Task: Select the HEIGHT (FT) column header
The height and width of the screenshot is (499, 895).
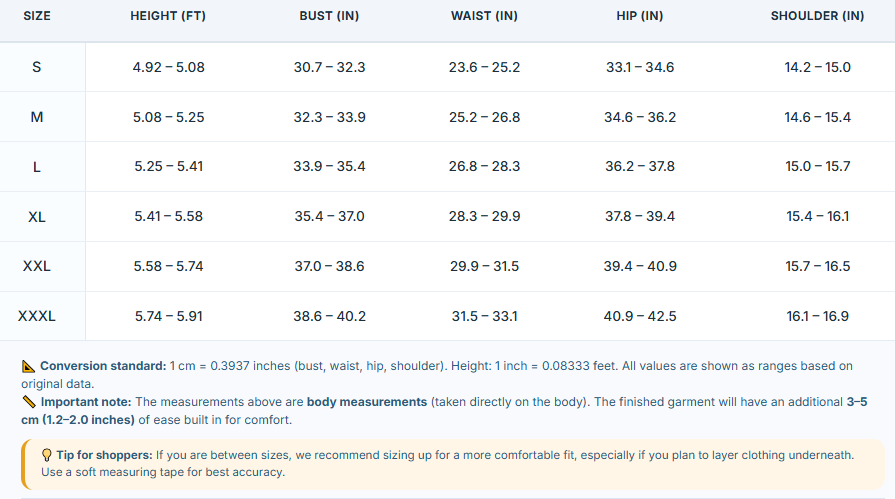Action: tap(168, 16)
